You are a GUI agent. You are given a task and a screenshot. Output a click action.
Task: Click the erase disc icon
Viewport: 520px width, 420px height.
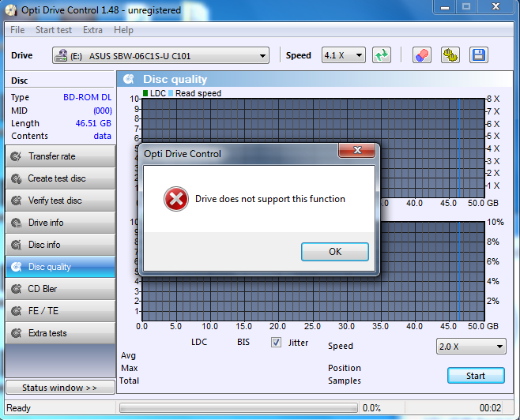click(422, 55)
